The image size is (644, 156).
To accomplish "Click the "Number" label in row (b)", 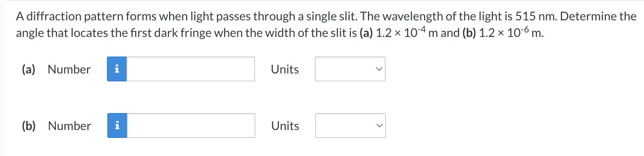I will click(x=70, y=126).
